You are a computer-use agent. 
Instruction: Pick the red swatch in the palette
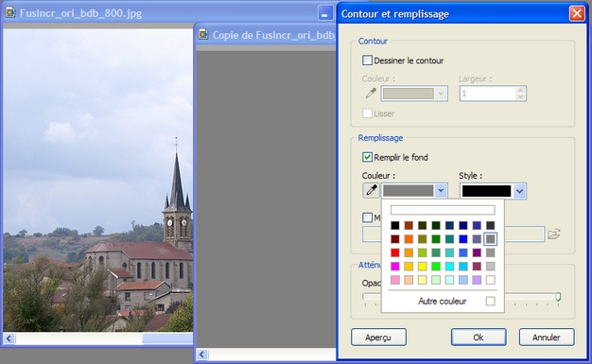click(395, 252)
